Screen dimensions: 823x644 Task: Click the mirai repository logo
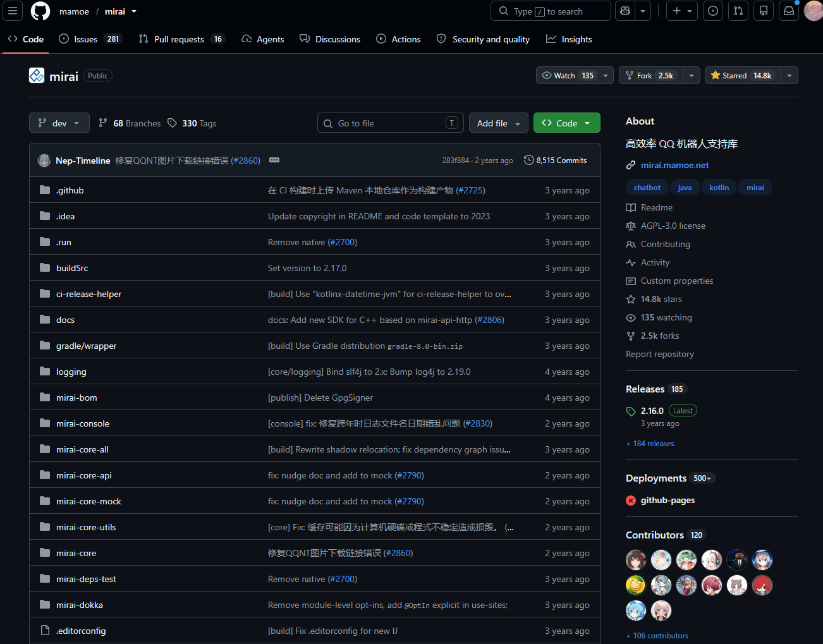[37, 75]
